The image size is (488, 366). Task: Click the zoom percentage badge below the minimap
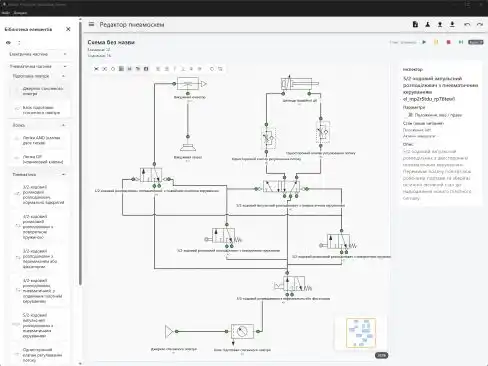click(381, 355)
